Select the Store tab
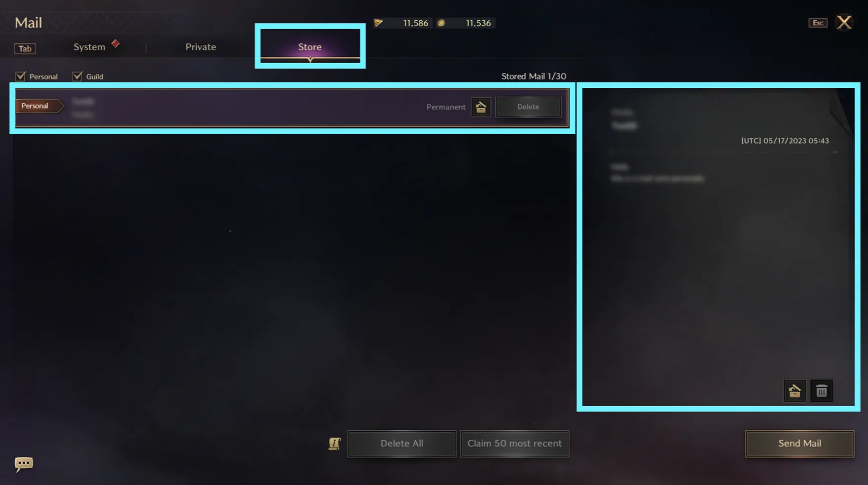This screenshot has height=485, width=868. tap(310, 47)
